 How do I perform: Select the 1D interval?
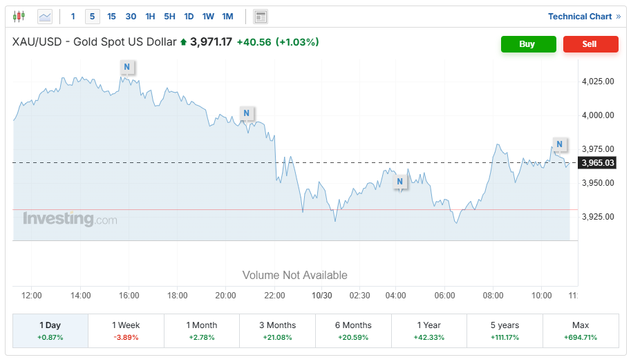[189, 17]
